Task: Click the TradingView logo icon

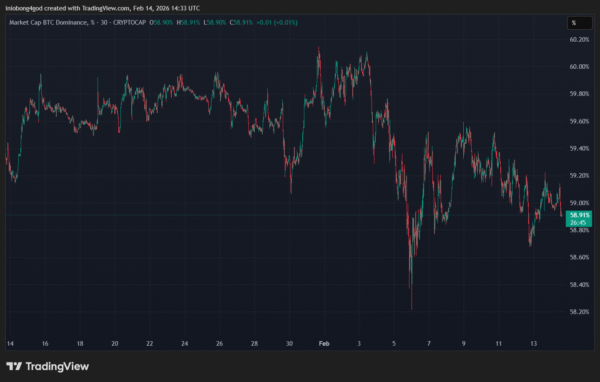Action: [x=14, y=366]
